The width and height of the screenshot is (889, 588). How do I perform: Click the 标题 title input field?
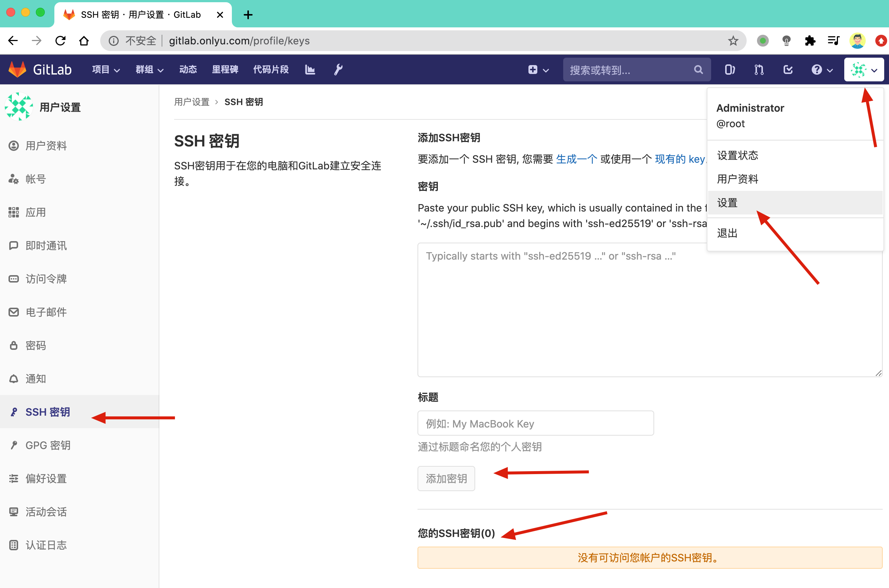(x=535, y=423)
